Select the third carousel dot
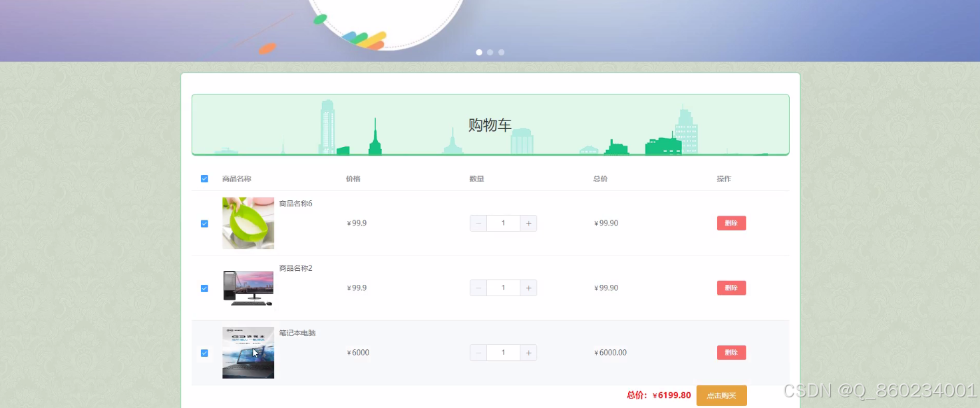The height and width of the screenshot is (408, 980). (501, 52)
